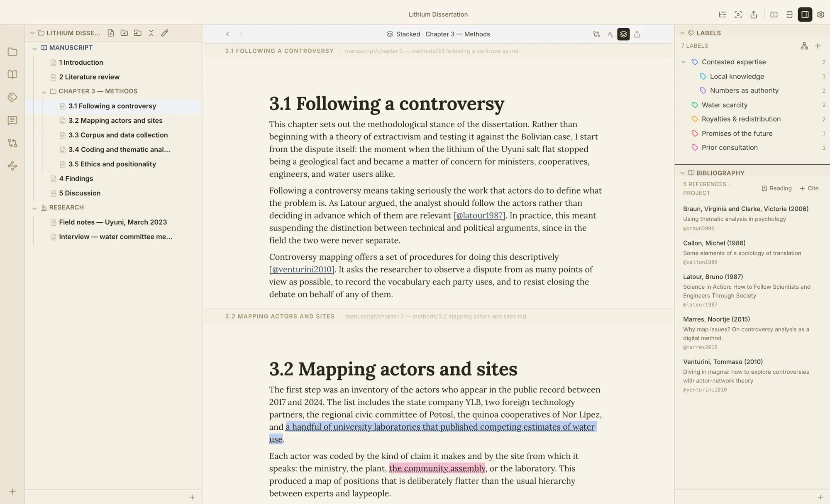Open the comments icon in the left rail
Screen dimensions: 830x504
coord(12,120)
